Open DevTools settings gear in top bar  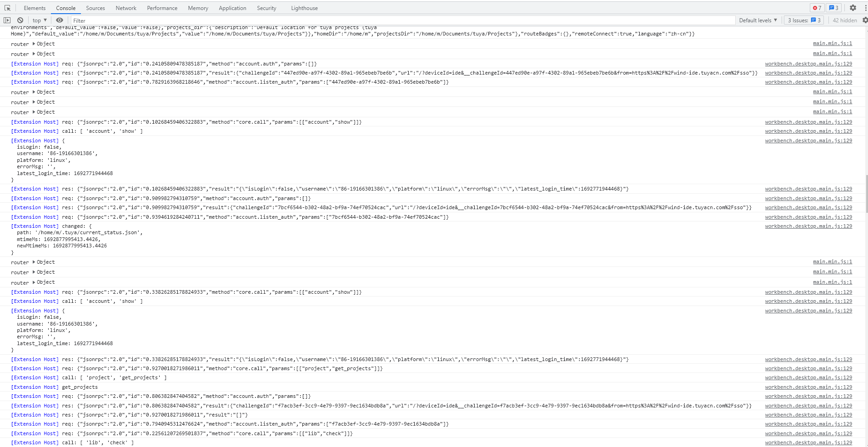(853, 8)
